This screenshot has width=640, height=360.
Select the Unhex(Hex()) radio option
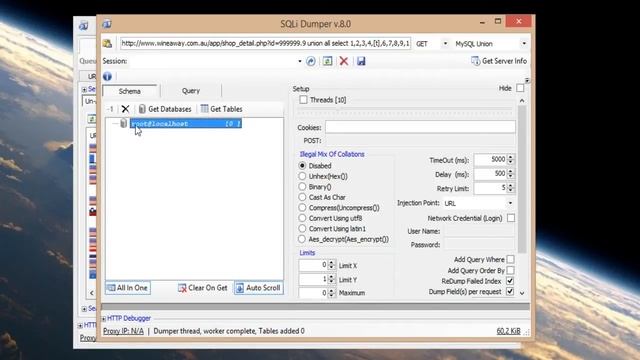click(302, 176)
